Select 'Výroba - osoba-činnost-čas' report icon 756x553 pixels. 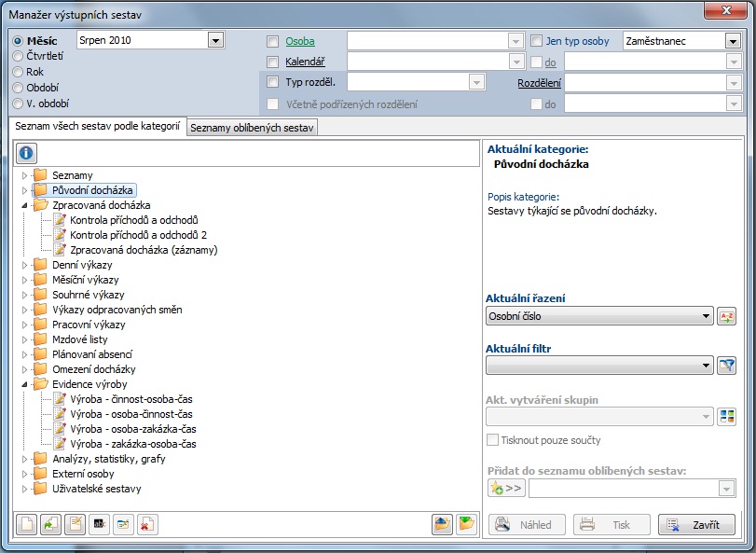point(60,414)
